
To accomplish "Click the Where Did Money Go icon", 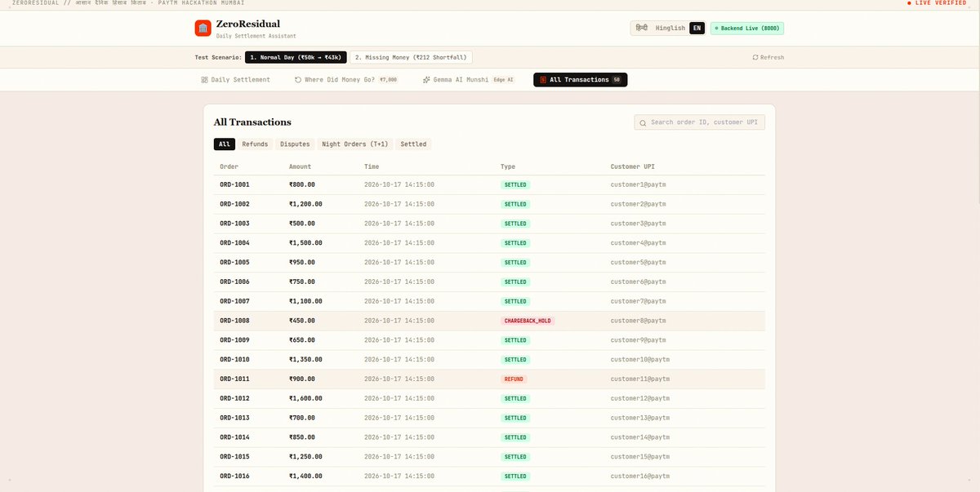I will point(298,80).
